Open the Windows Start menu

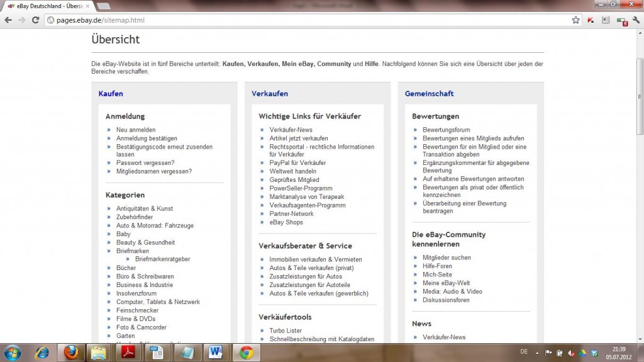click(13, 353)
